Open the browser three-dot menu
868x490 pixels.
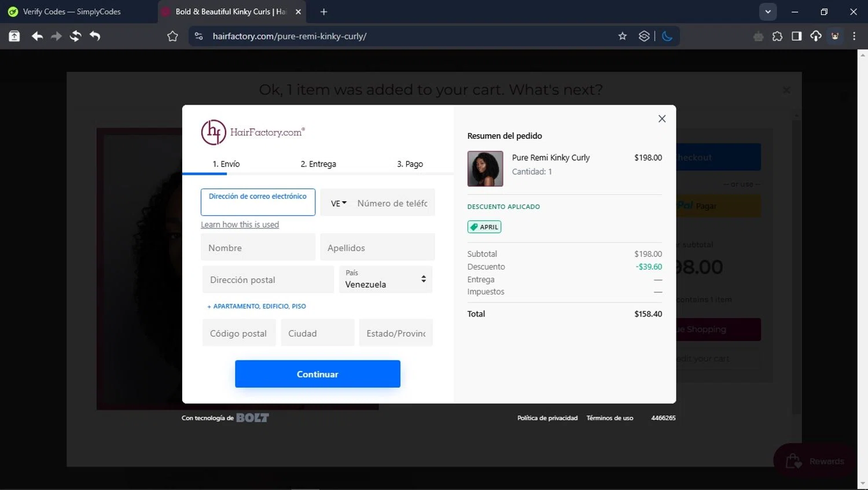[x=854, y=36]
